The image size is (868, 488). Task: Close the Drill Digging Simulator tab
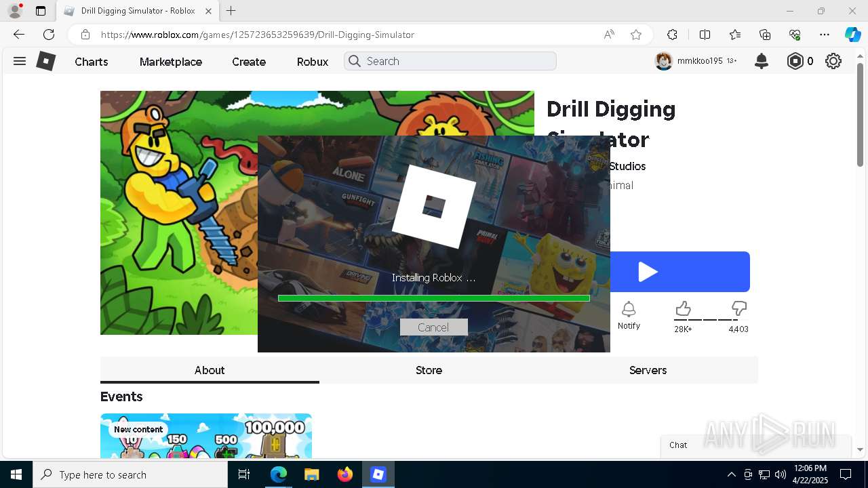[x=208, y=11]
